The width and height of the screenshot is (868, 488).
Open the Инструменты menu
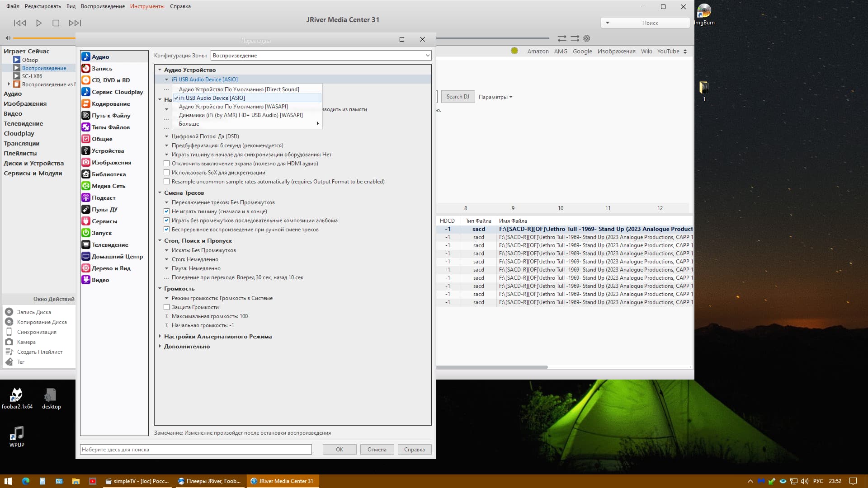click(x=147, y=6)
